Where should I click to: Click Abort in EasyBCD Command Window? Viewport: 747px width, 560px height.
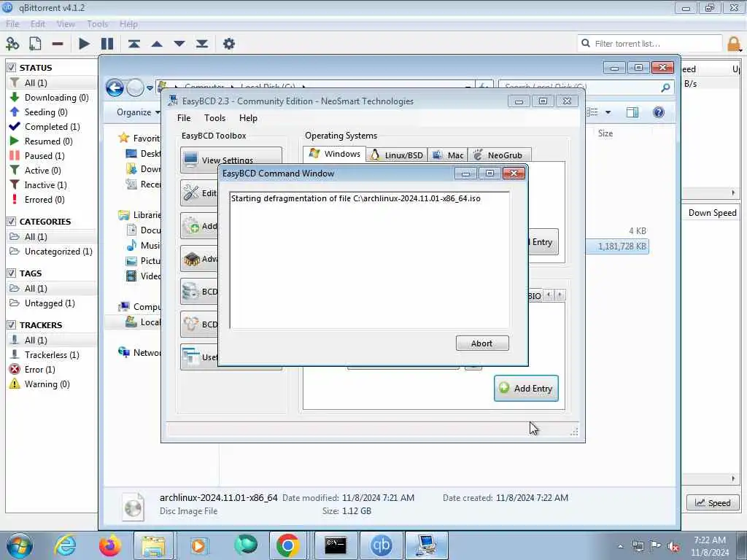482,343
